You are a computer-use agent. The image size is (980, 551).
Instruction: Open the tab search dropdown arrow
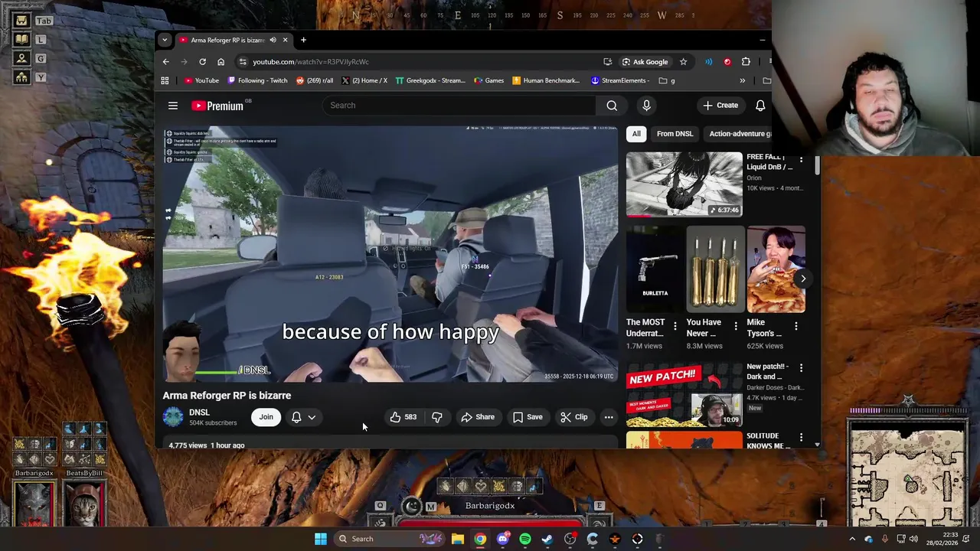[165, 40]
